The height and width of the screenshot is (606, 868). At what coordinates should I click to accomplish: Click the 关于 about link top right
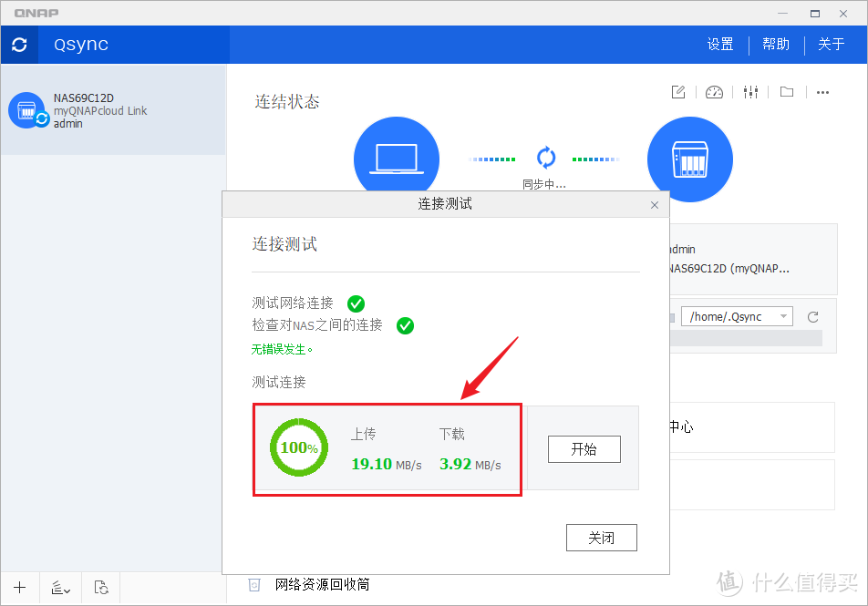[x=831, y=44]
